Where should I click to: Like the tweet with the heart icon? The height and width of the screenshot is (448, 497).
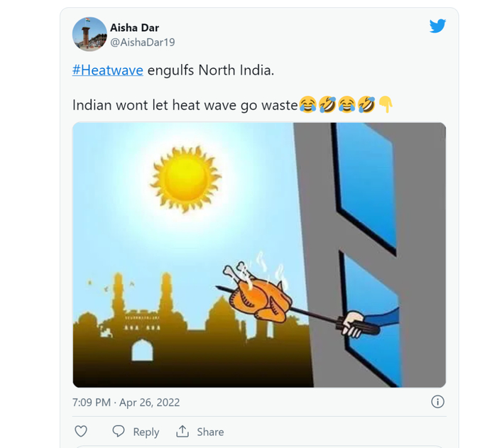tap(81, 432)
